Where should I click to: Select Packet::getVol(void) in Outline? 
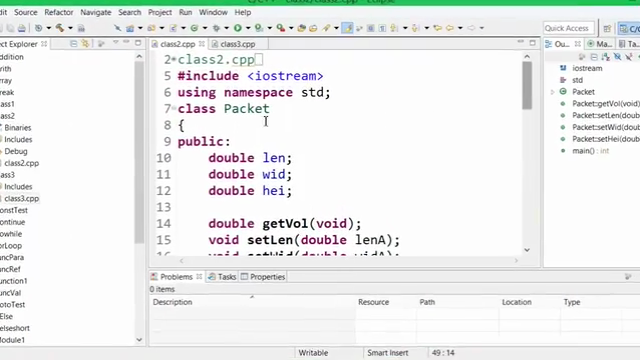pyautogui.click(x=606, y=104)
